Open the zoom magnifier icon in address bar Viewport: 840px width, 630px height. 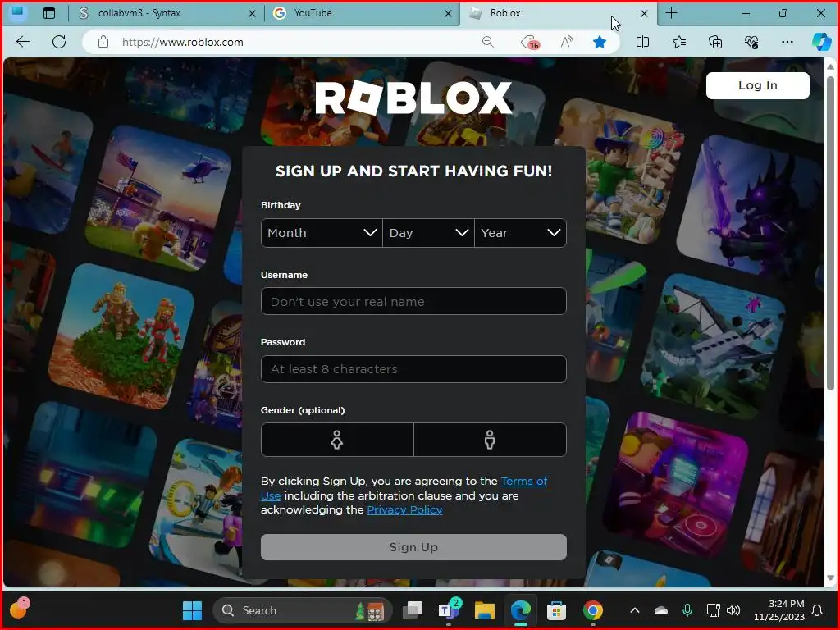[x=487, y=42]
